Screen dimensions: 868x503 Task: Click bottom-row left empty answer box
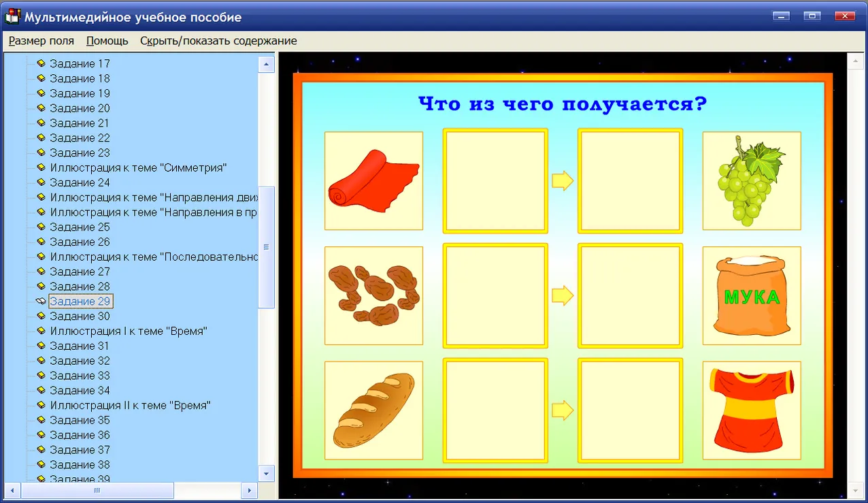495,410
